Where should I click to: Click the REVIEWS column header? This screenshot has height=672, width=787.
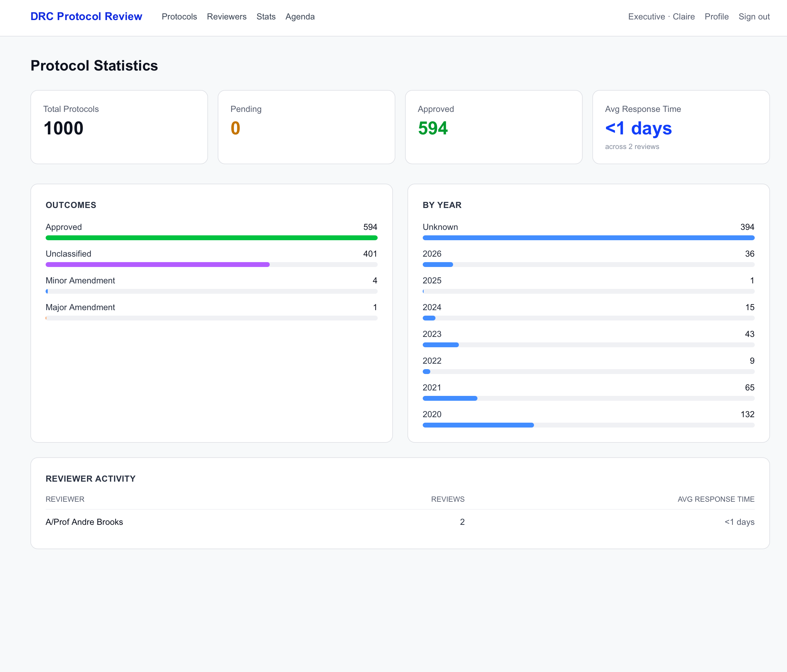[448, 499]
